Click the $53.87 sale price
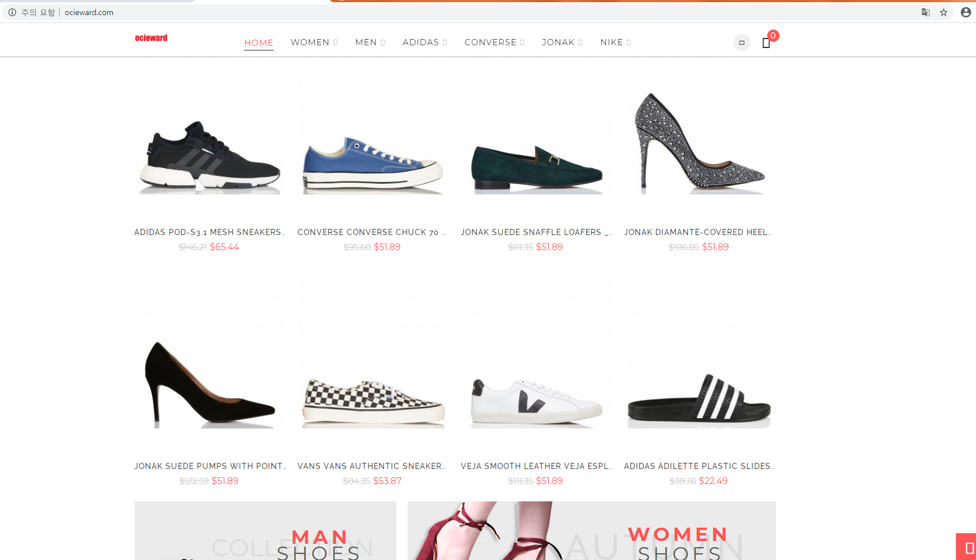This screenshot has width=976, height=560. pos(387,481)
